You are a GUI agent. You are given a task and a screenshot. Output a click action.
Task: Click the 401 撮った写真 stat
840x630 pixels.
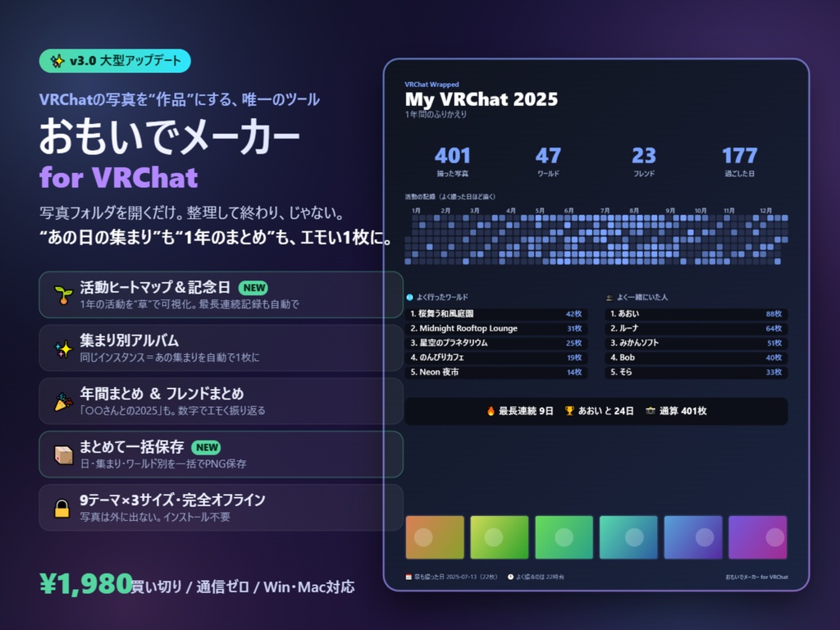point(453,162)
